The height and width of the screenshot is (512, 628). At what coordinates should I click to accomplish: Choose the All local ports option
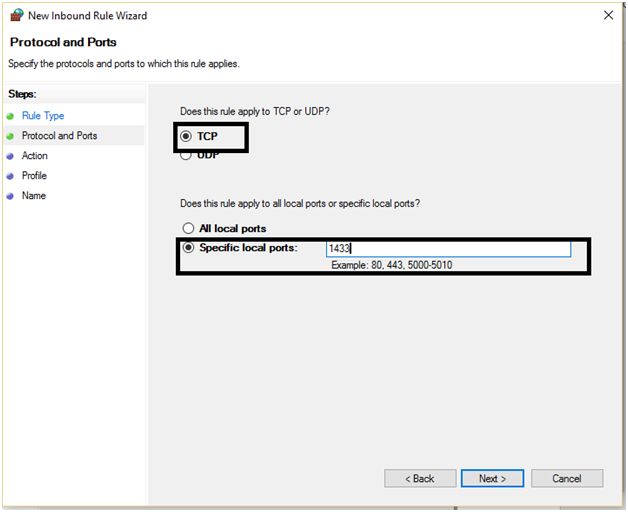[187, 229]
